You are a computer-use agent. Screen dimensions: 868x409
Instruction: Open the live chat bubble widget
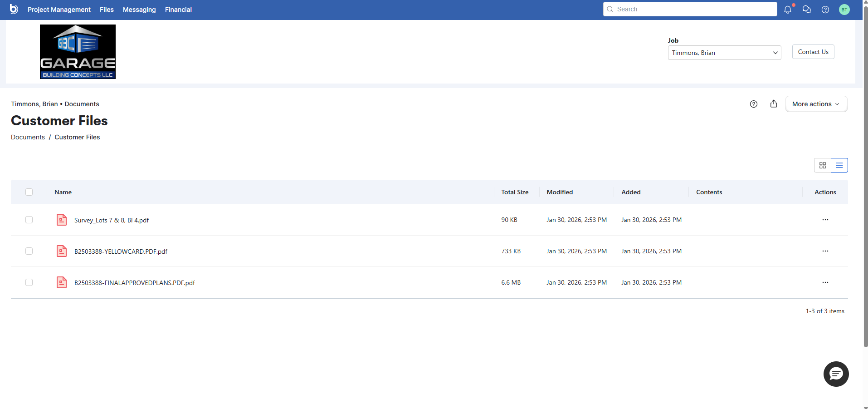coord(836,374)
